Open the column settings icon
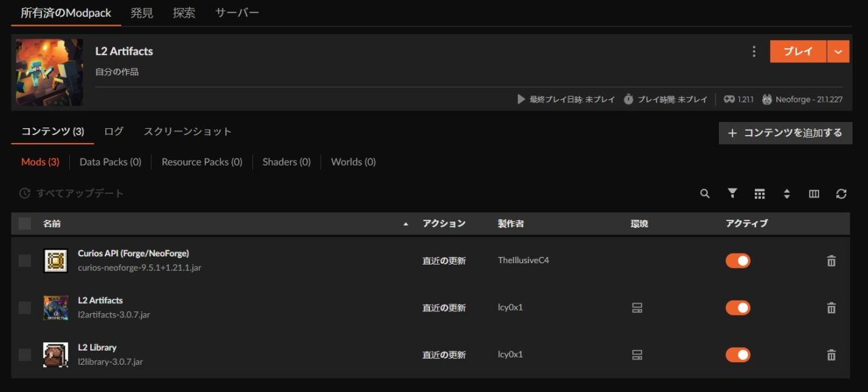This screenshot has height=392, width=868. pos(814,193)
